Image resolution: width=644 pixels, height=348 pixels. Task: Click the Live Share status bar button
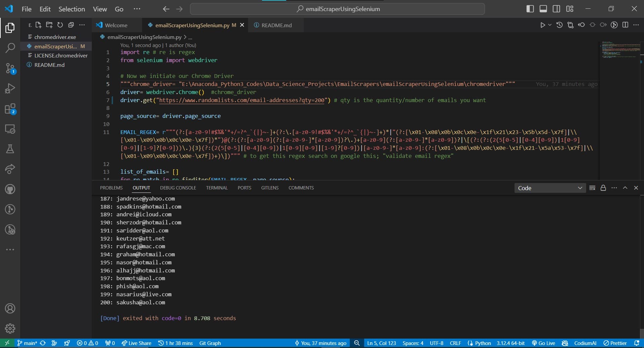137,343
